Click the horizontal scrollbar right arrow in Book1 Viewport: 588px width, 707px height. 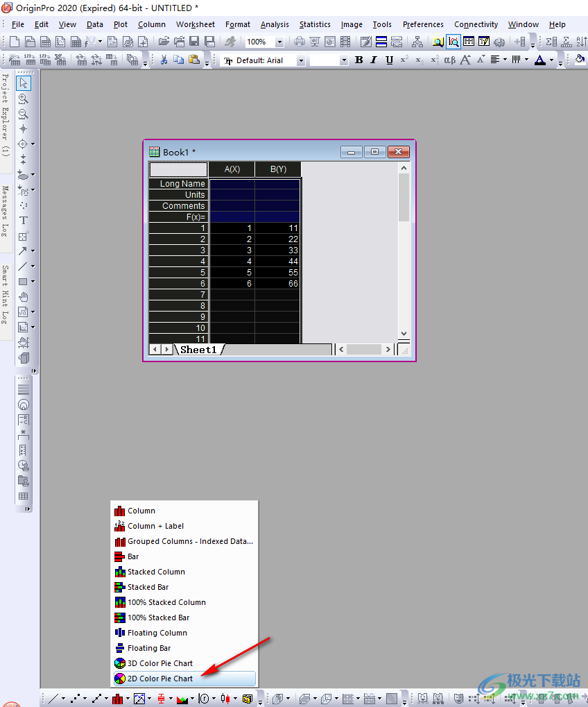pos(388,350)
